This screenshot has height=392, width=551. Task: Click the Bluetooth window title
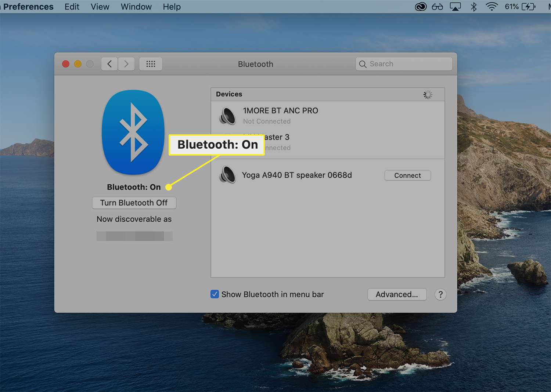point(256,64)
